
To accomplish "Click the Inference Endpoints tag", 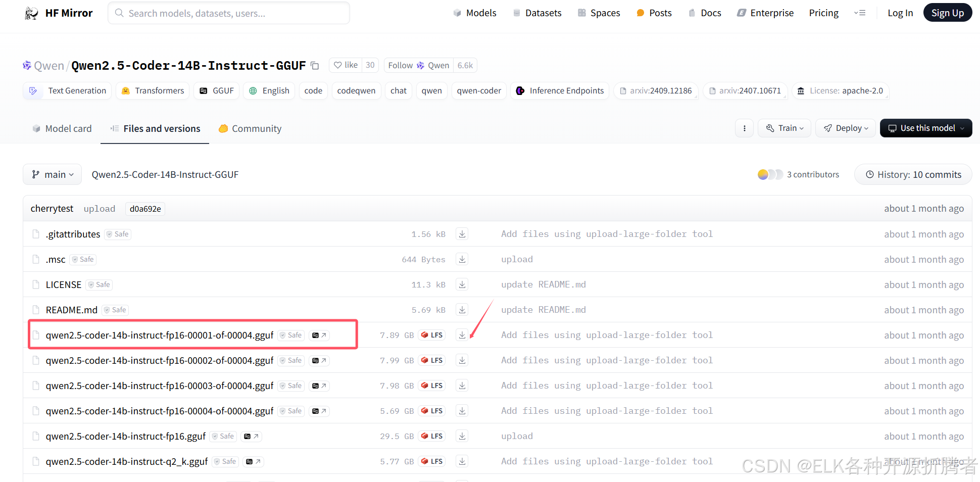I will [x=560, y=91].
